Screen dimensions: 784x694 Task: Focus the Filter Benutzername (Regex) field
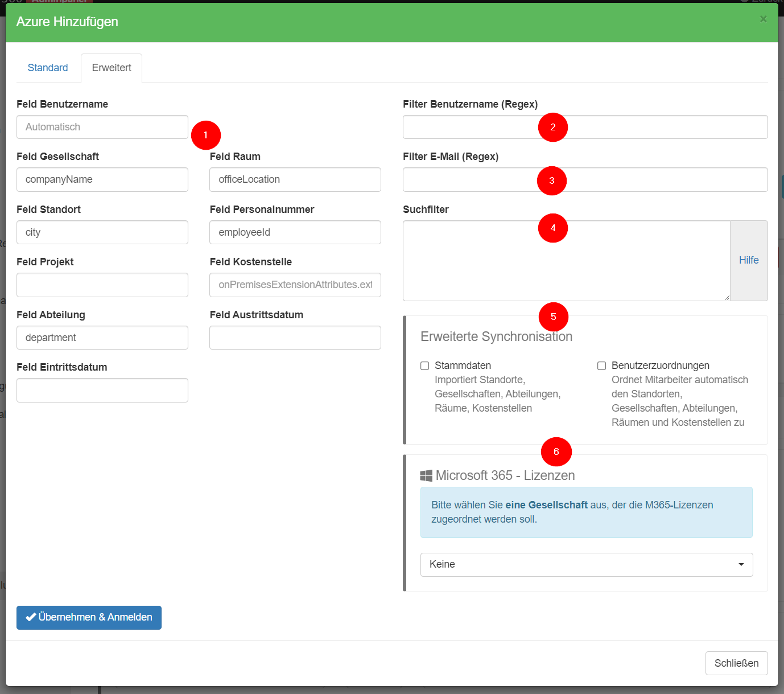pos(585,127)
